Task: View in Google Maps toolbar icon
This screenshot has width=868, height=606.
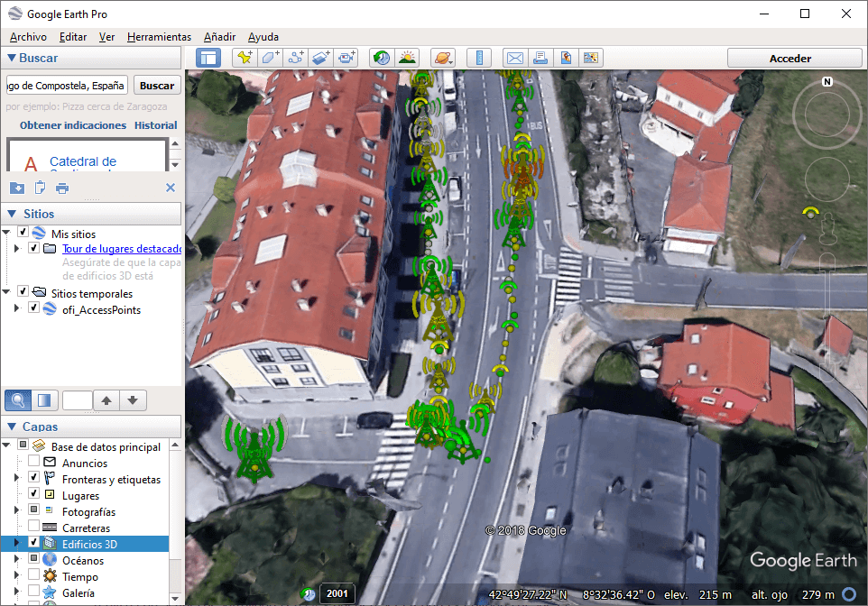Action: point(591,58)
